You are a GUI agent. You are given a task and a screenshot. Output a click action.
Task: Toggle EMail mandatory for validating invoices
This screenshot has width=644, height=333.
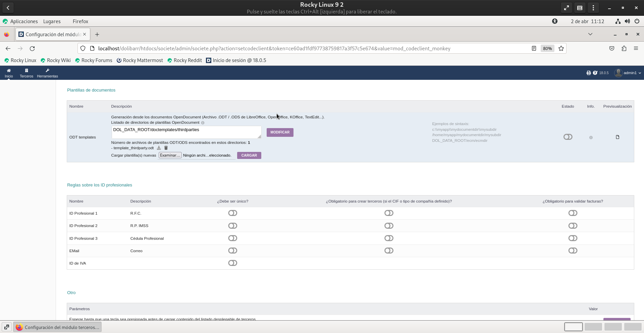point(573,251)
